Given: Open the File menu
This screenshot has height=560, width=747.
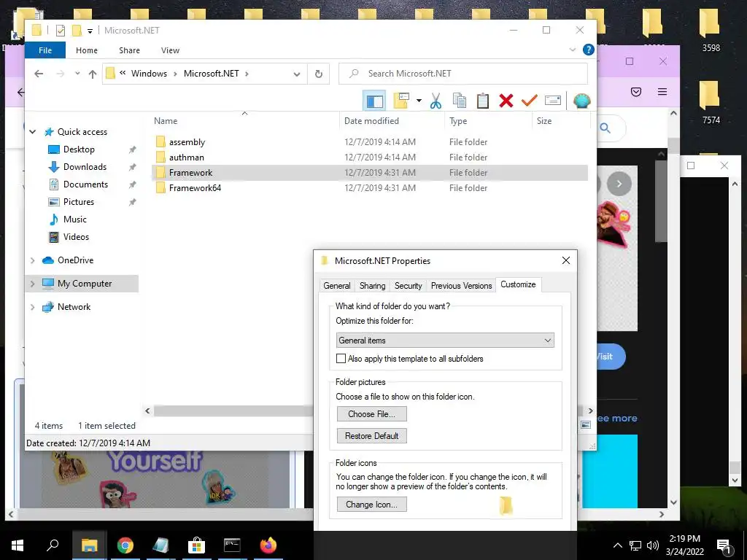Looking at the screenshot, I should [45, 50].
